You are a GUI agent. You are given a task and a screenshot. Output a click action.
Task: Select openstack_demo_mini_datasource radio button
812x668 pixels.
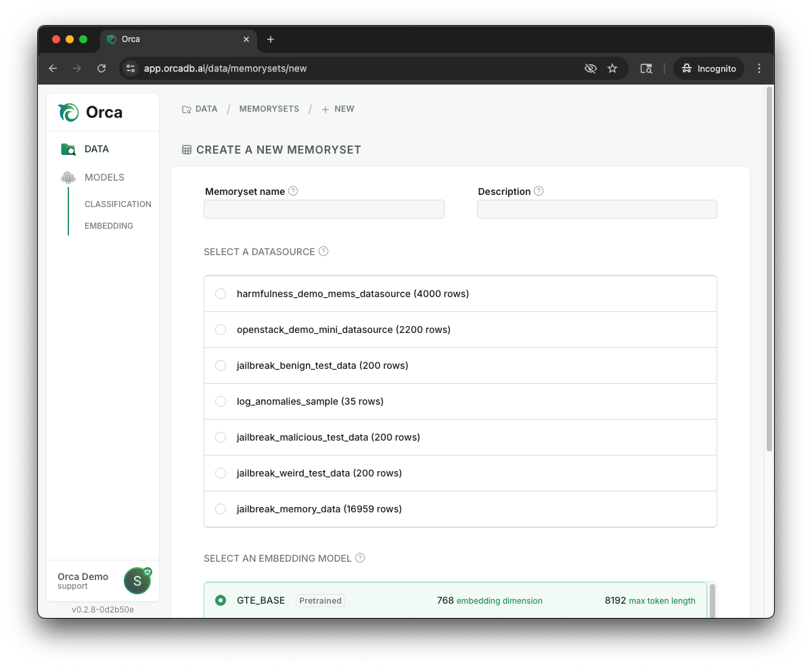coord(221,330)
